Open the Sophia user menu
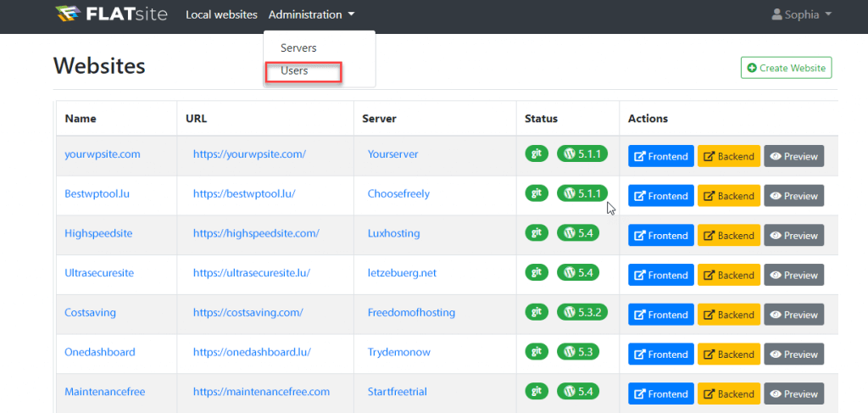This screenshot has width=868, height=413. pos(802,15)
